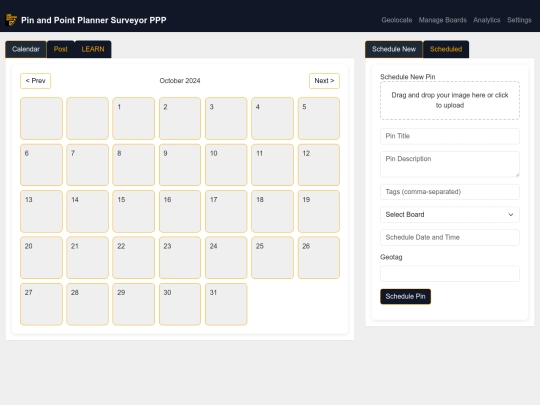Open Settings in the header
The image size is (540, 405).
tap(519, 20)
